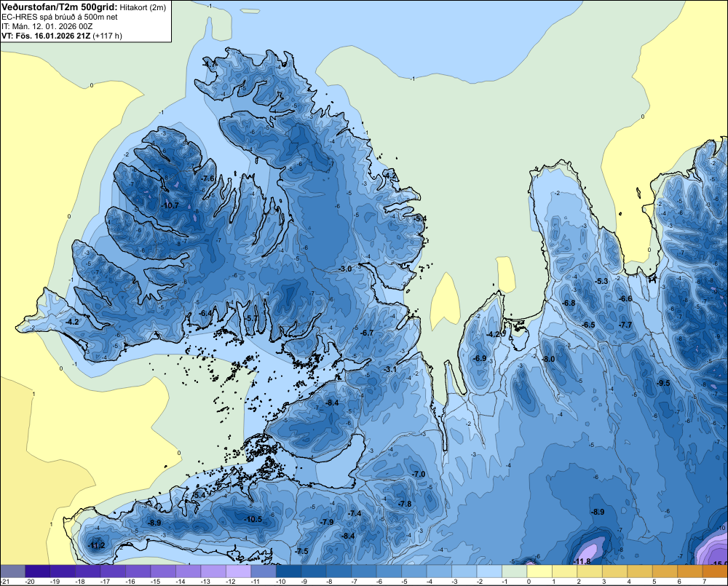Click the '-11' legend scale number
The image size is (728, 586).
click(x=256, y=582)
